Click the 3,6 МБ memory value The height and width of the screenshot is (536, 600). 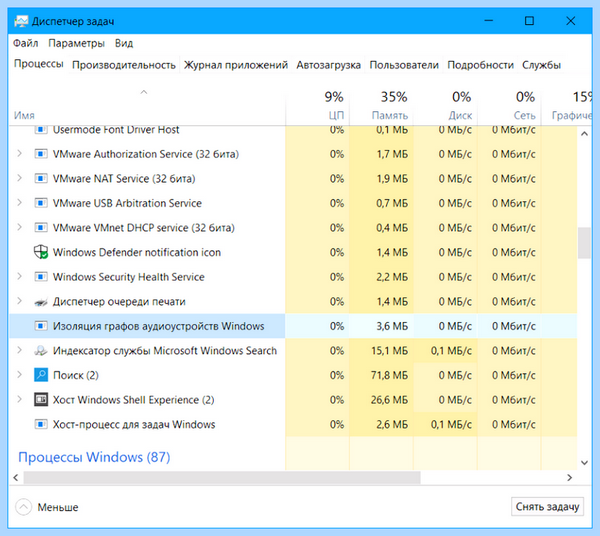coord(392,326)
